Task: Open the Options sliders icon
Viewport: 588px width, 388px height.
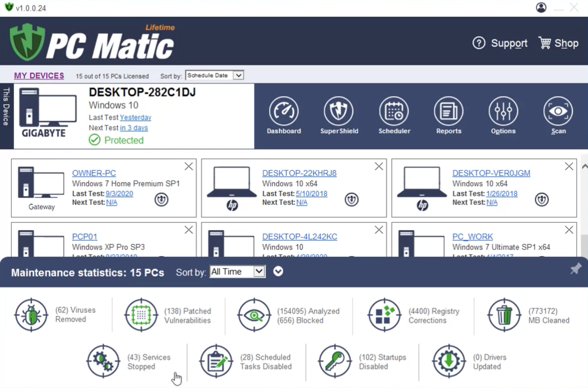Action: click(x=503, y=111)
